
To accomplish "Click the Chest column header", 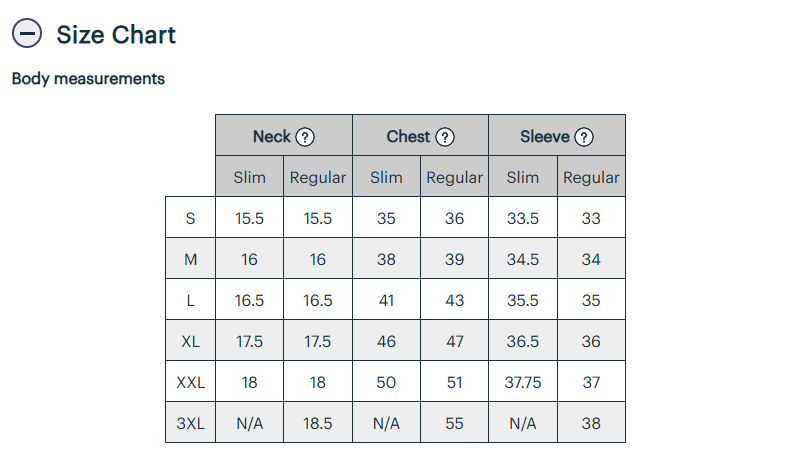I will (420, 135).
